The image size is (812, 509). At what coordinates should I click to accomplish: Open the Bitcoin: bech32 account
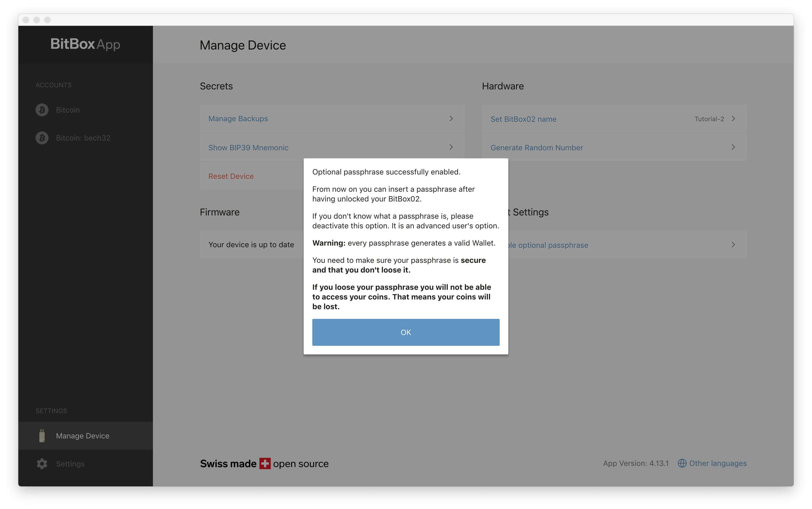83,138
